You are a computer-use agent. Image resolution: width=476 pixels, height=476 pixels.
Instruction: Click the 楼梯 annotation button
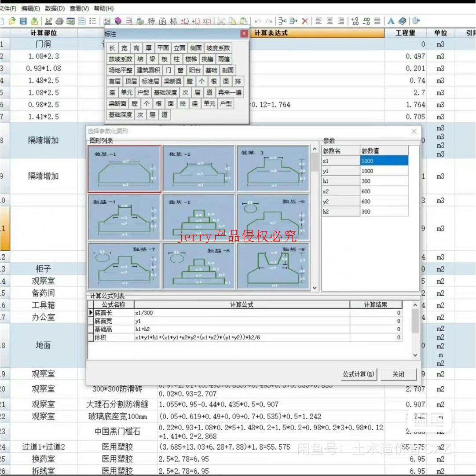pos(191,59)
